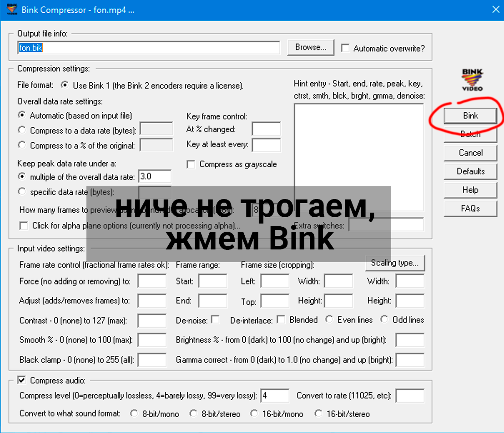Click the Convert to rate field
Screen dimensions: 504x433
coord(410,395)
